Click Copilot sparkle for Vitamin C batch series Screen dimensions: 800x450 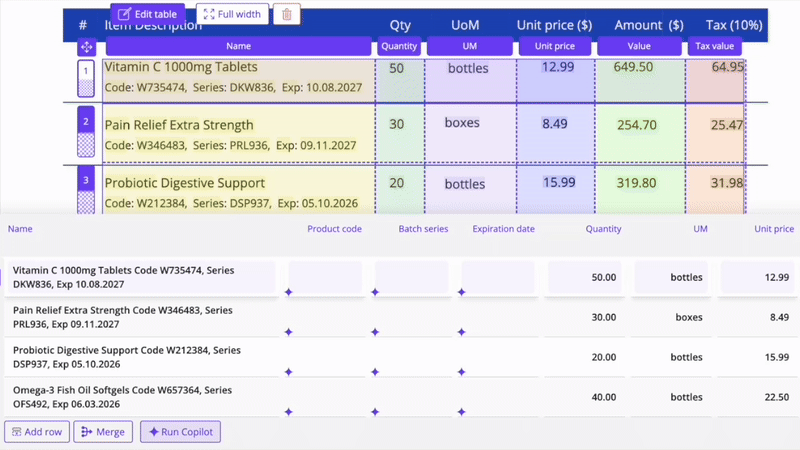[x=375, y=292]
